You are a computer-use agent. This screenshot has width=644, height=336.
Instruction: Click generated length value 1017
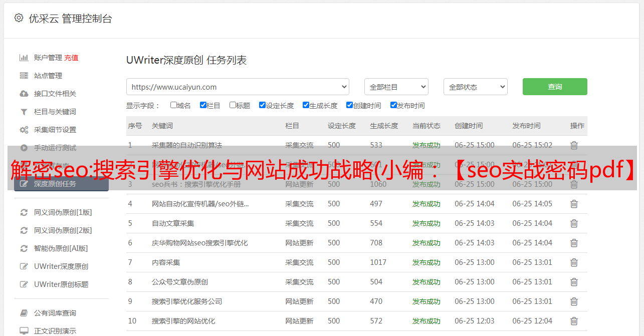378,262
